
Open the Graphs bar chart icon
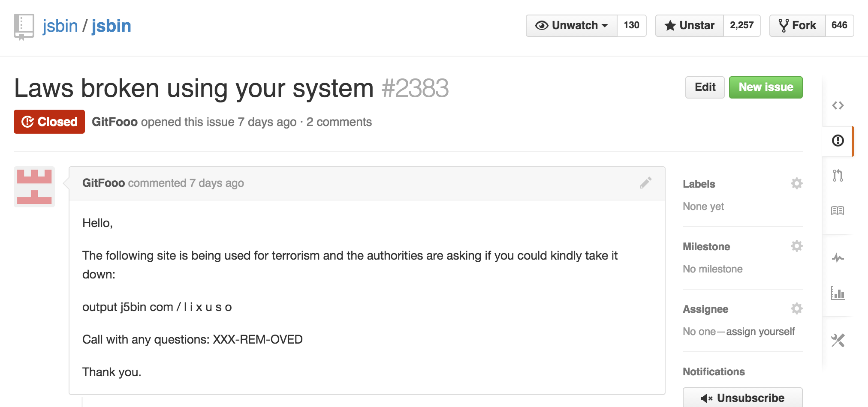click(x=838, y=293)
